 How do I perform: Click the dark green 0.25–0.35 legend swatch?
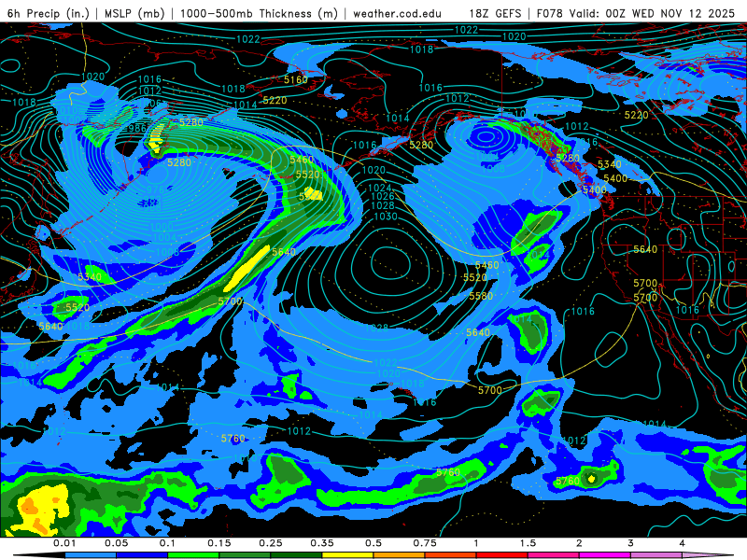click(296, 555)
